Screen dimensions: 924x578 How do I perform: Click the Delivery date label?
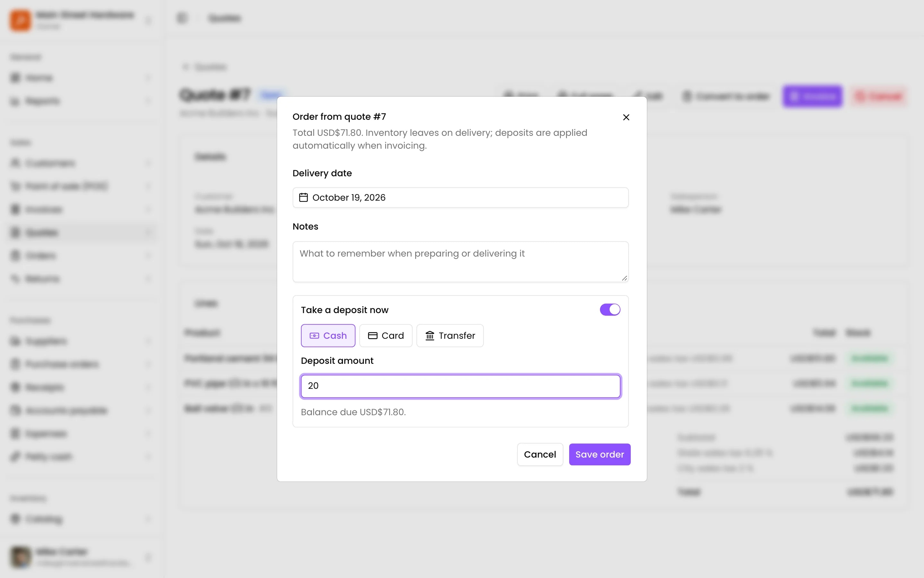322,173
